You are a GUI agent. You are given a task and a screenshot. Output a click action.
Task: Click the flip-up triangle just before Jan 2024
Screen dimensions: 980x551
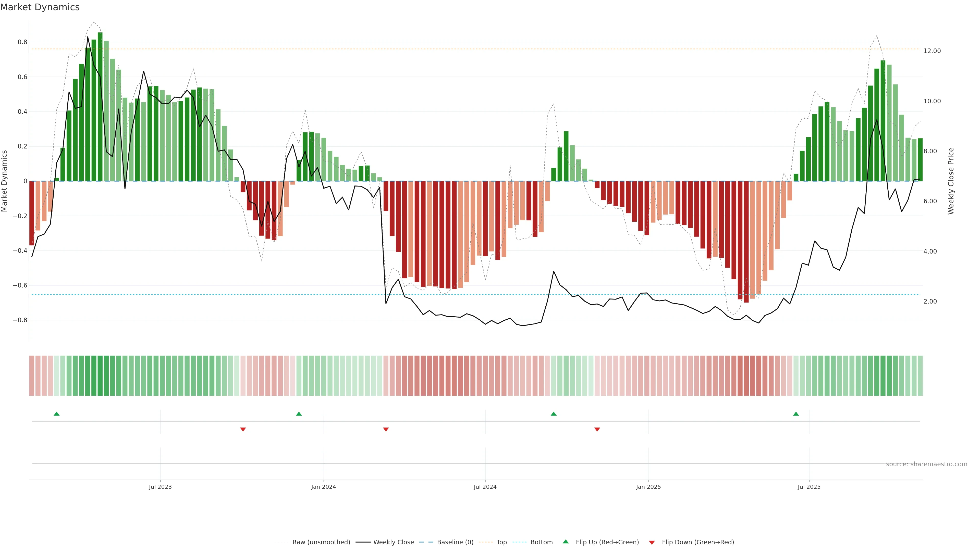coord(299,414)
